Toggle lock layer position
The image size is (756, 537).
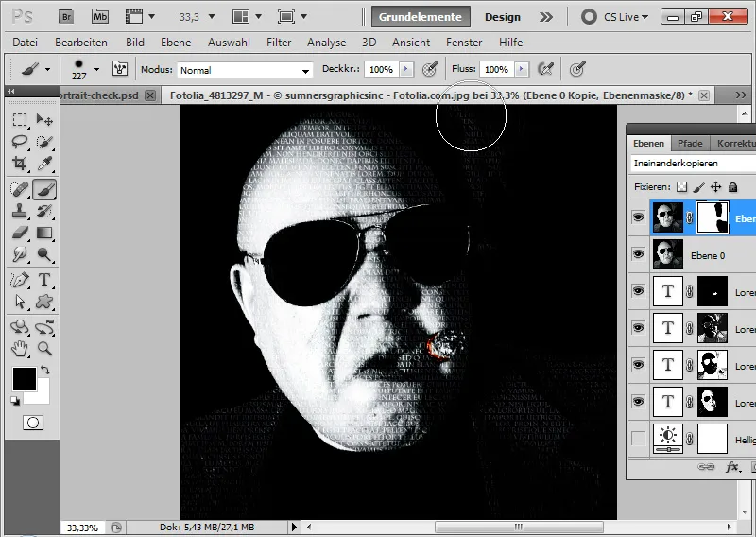pyautogui.click(x=716, y=186)
